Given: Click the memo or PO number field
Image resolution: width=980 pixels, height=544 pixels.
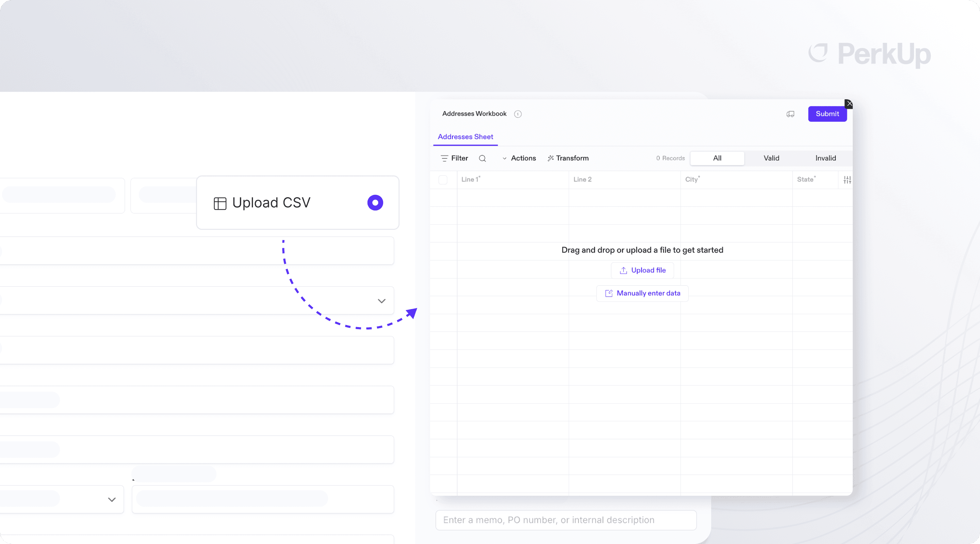Looking at the screenshot, I should tap(566, 520).
